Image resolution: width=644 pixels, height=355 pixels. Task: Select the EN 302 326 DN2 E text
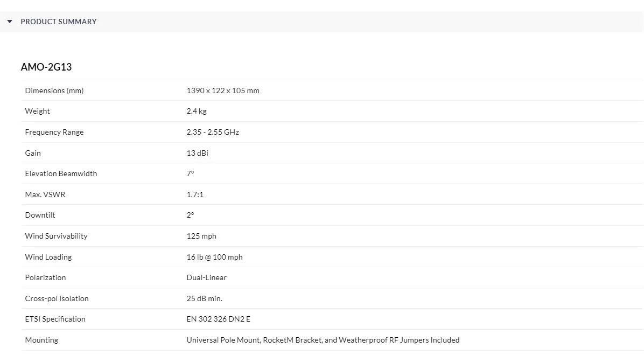pos(218,319)
